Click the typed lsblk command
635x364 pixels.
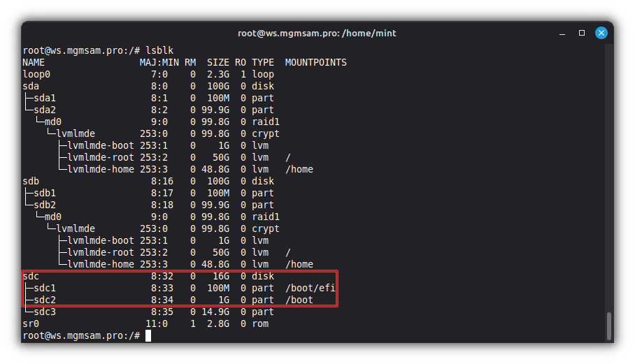tap(160, 50)
